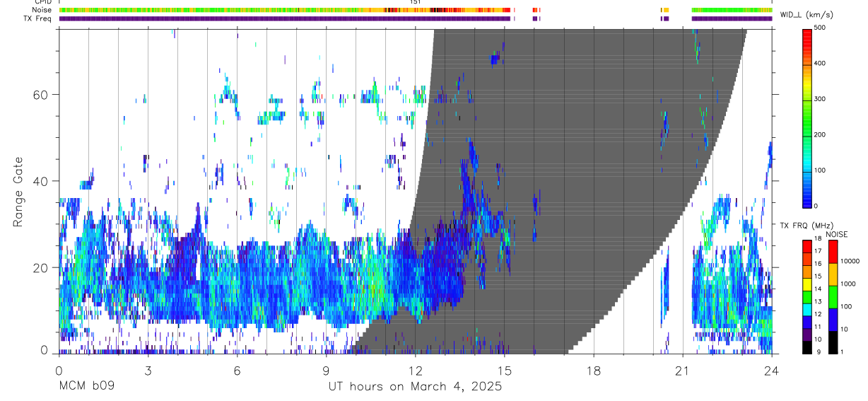Select the 'MCM b09' radar label
868x401 pixels.
(x=86, y=387)
